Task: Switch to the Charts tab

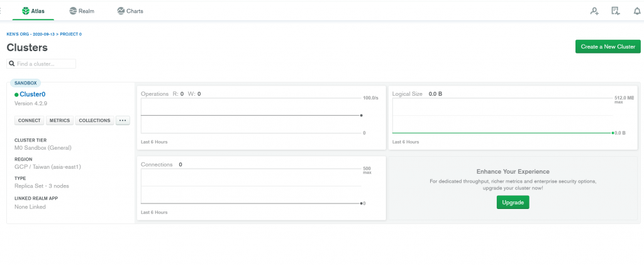Action: [x=130, y=11]
